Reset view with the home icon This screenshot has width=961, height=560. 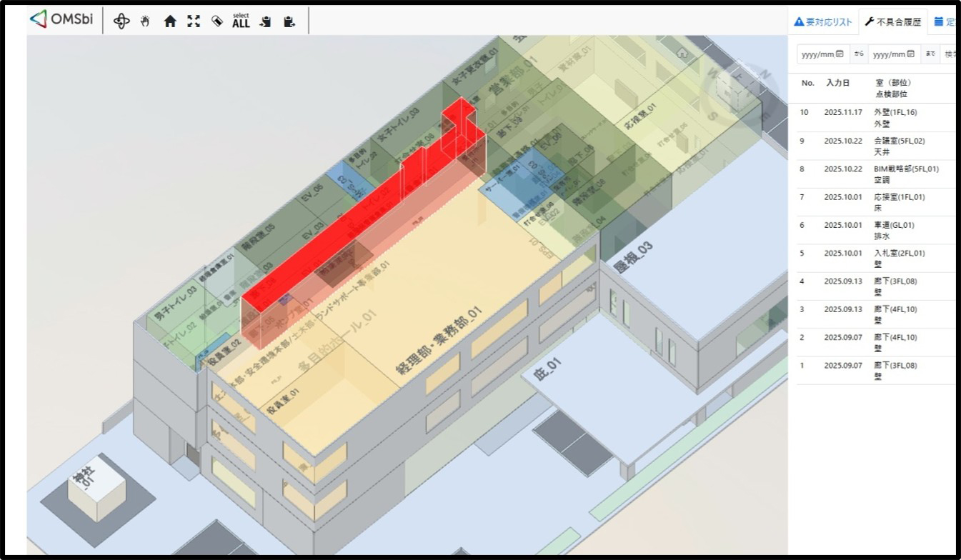pyautogui.click(x=170, y=21)
